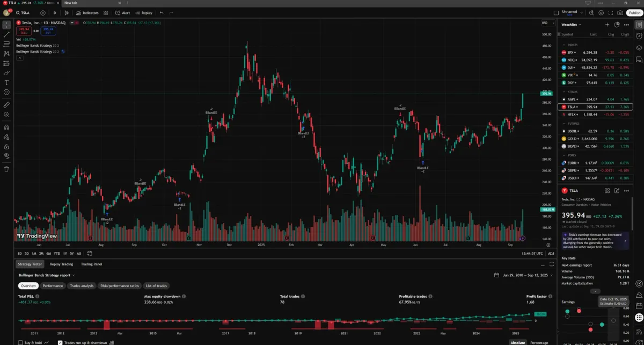Image resolution: width=644 pixels, height=345 pixels.
Task: Start bar Replay mode
Action: coord(144,12)
